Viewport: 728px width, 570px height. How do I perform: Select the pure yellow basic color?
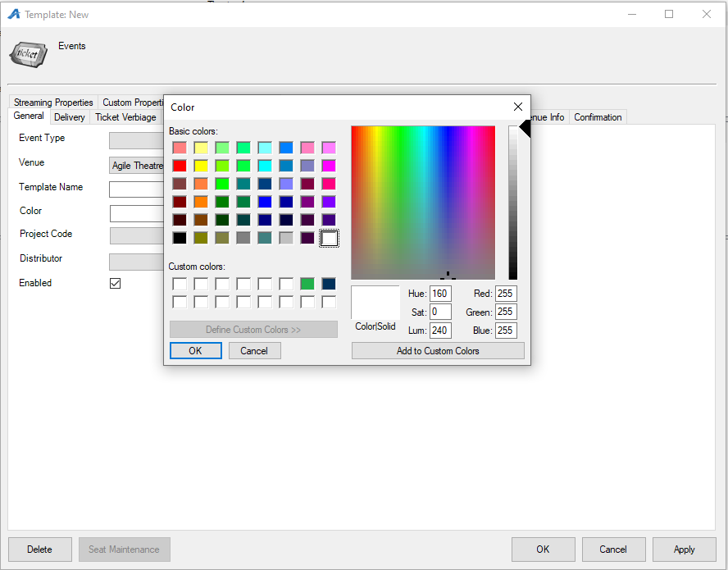click(x=201, y=166)
